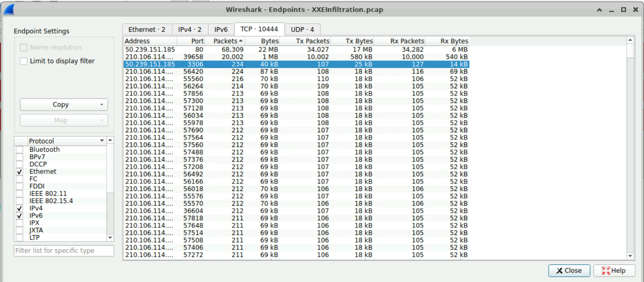Sort by the Tx Bytes column header
Viewport: 644px width, 282px height.
click(352, 41)
